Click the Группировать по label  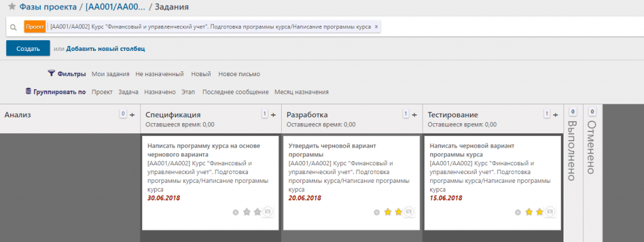click(56, 92)
